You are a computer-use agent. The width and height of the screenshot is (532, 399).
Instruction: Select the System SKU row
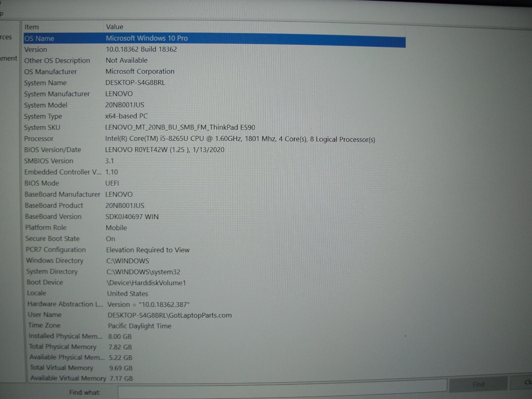coord(214,128)
